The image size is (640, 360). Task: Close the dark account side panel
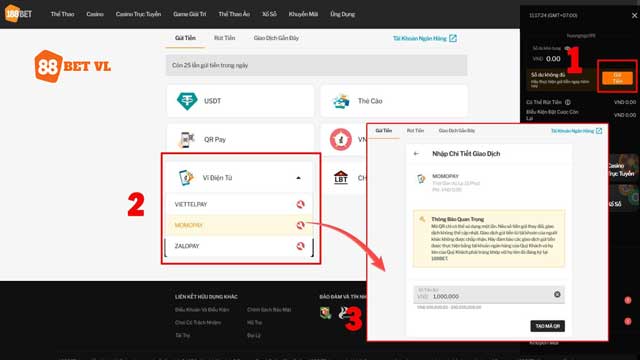pyautogui.click(x=634, y=16)
